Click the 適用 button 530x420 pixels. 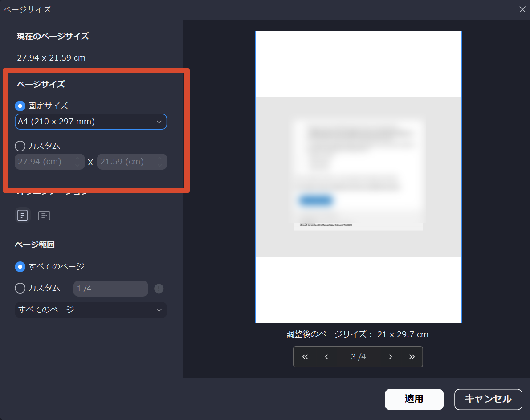coord(414,399)
